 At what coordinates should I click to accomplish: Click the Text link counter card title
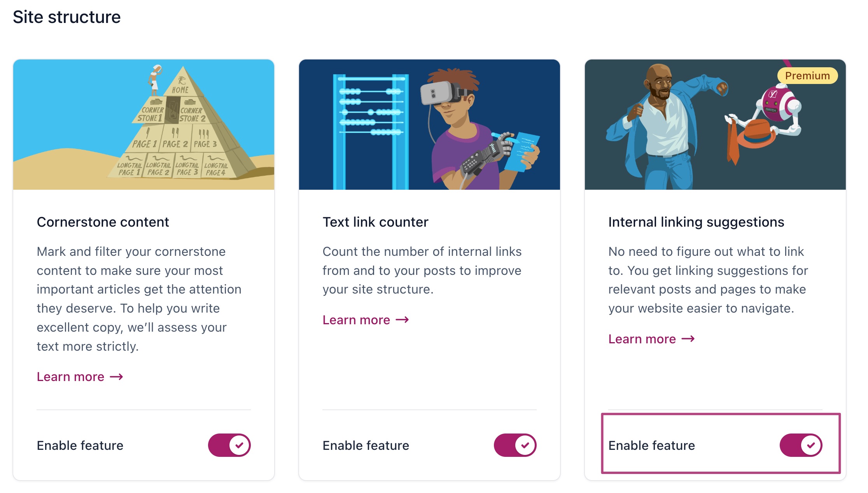(x=375, y=222)
